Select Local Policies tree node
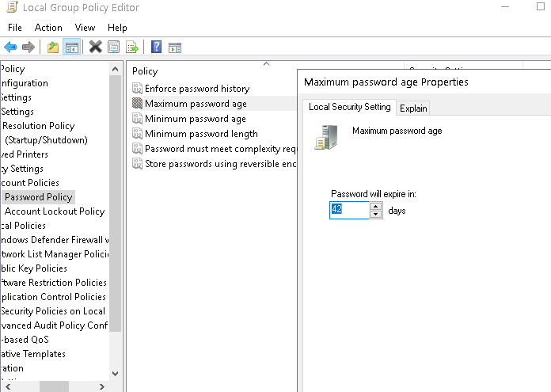Viewport: 551px width, 392px height. (23, 226)
